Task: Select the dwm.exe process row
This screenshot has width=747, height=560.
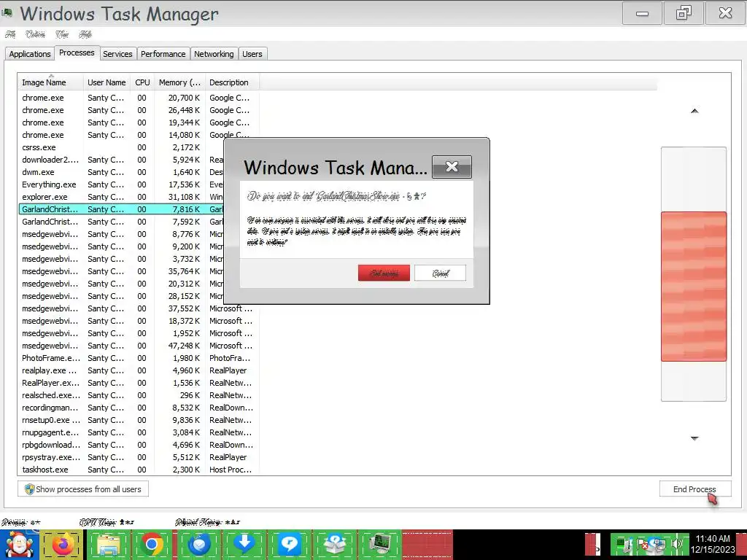Action: click(x=121, y=172)
